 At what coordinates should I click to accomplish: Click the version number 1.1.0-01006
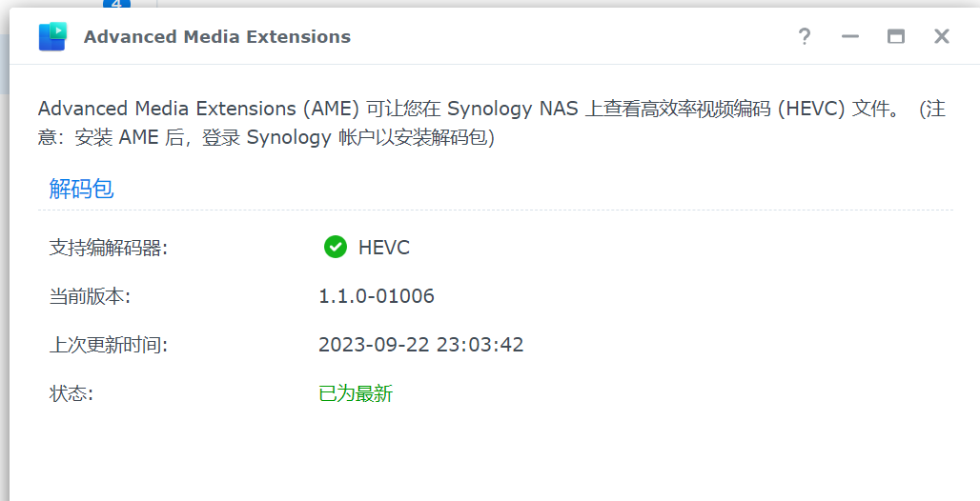(377, 295)
